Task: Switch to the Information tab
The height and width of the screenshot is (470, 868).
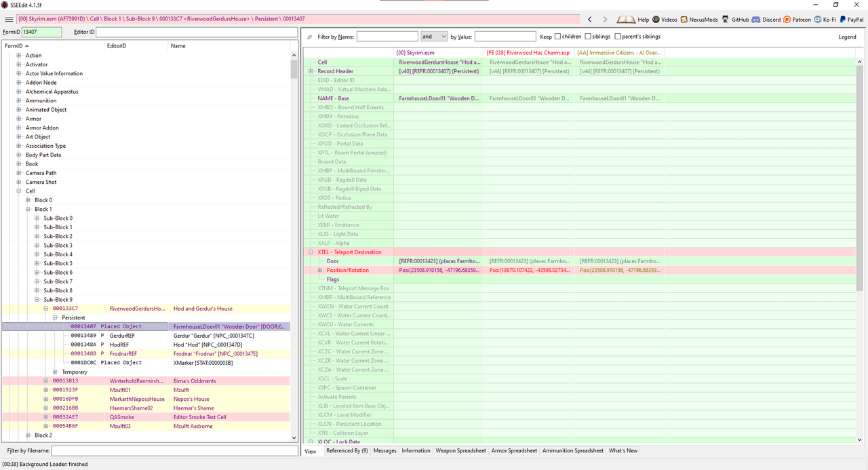Action: [x=416, y=450]
